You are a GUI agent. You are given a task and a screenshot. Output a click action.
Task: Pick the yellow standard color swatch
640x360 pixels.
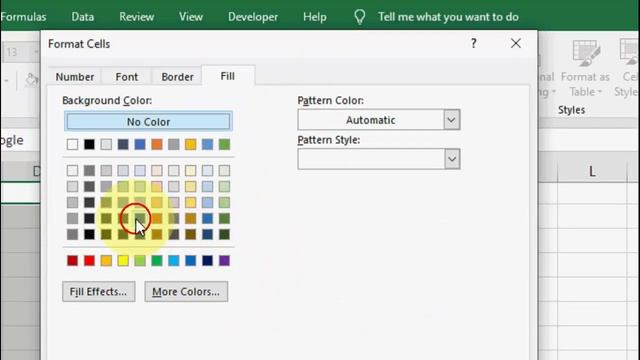coord(123,260)
